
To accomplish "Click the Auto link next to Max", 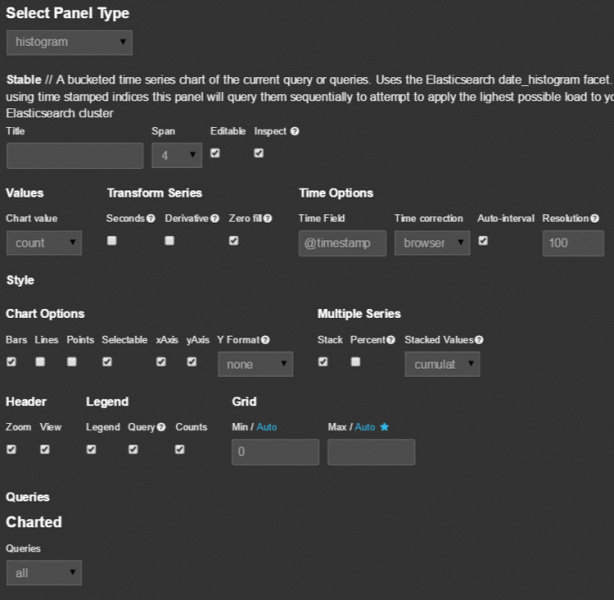I will click(x=364, y=427).
